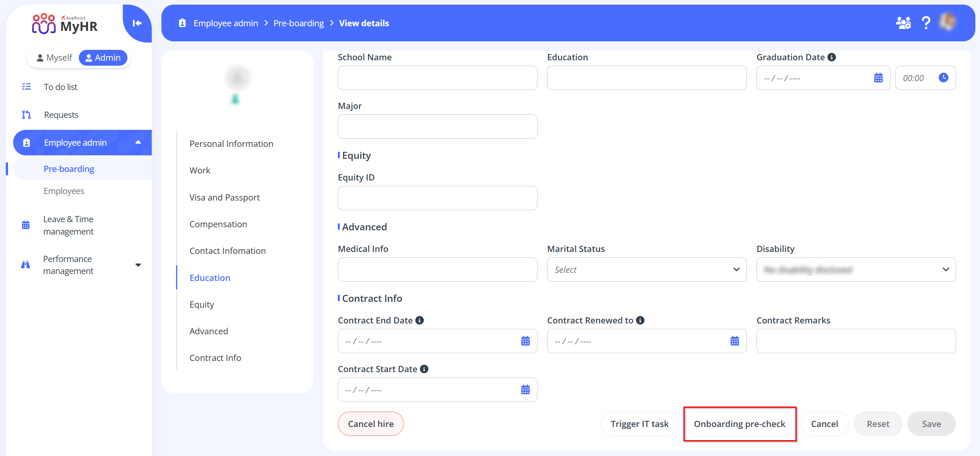Open the help icon in the header
This screenshot has height=456, width=980.
926,23
